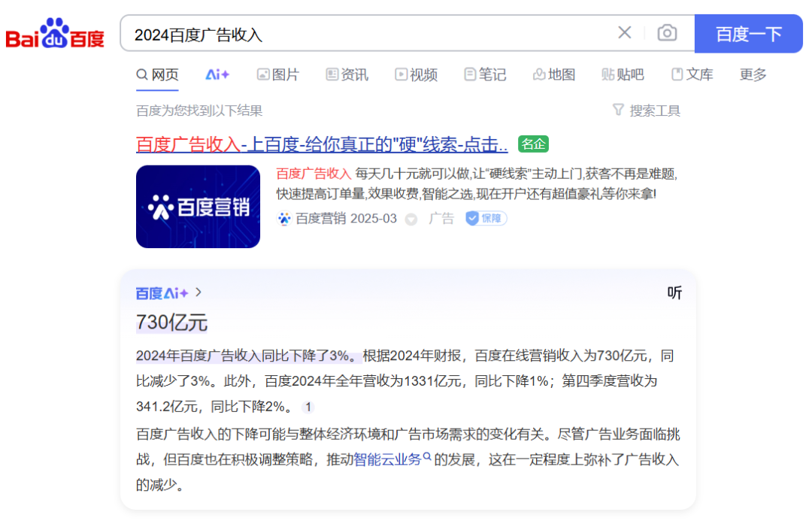Image resolution: width=812 pixels, height=521 pixels.
Task: Click the 广告 label
Action: coord(441,219)
